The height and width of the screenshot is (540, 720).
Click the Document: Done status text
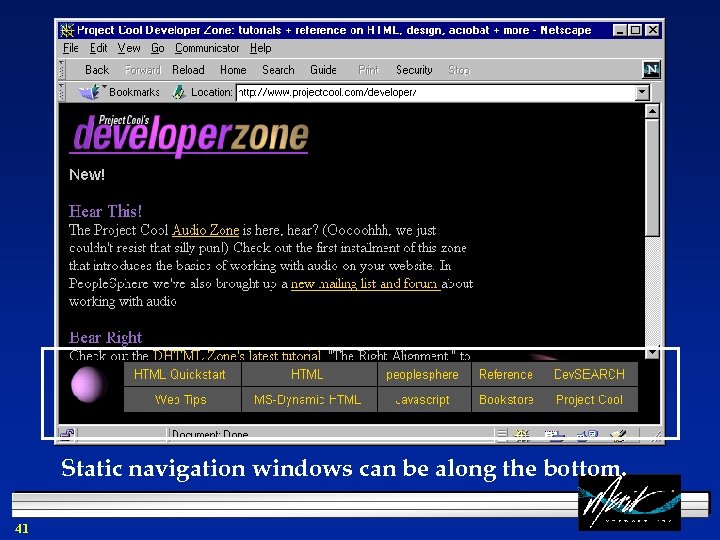[210, 434]
